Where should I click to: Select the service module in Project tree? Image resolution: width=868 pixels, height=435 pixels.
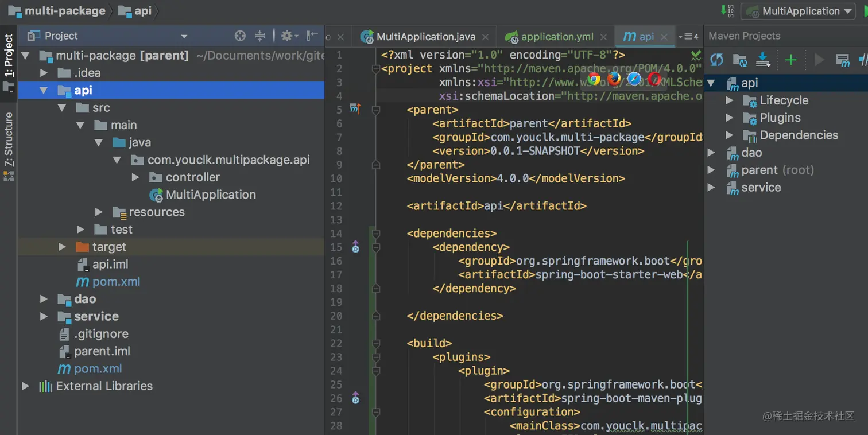coord(88,316)
